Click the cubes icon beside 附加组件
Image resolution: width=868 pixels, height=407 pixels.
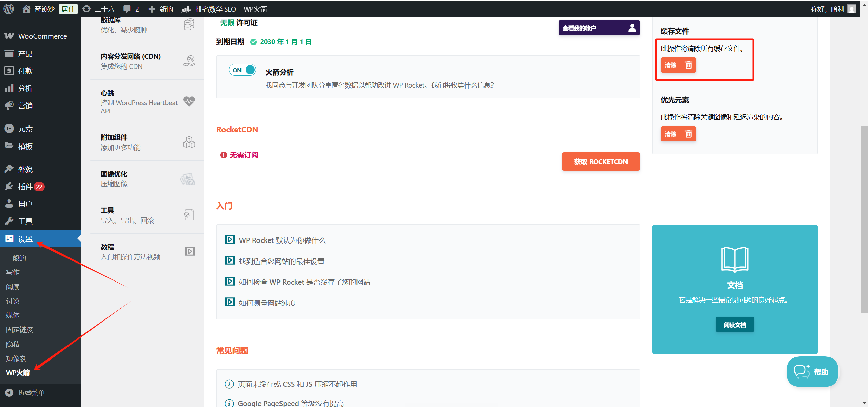tap(189, 142)
